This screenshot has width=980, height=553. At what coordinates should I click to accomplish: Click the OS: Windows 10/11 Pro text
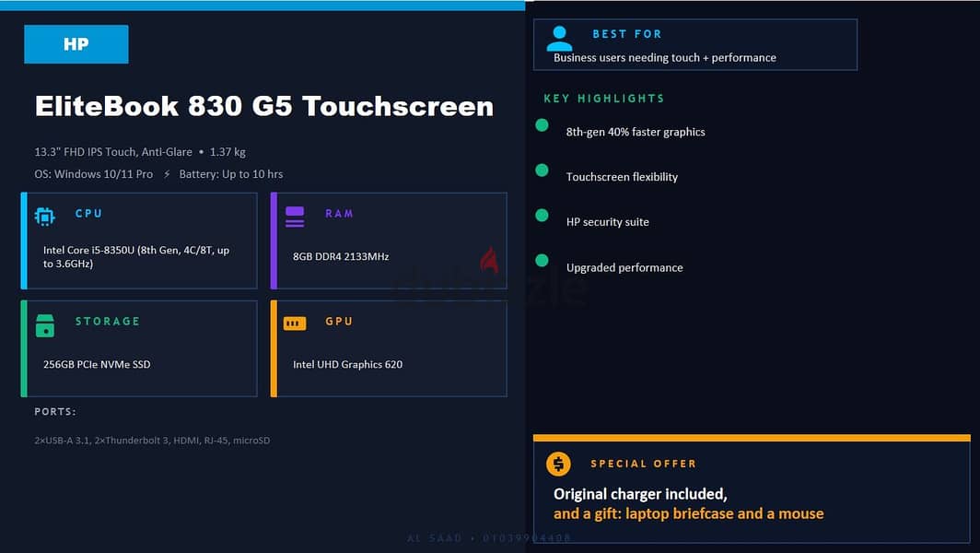(94, 174)
